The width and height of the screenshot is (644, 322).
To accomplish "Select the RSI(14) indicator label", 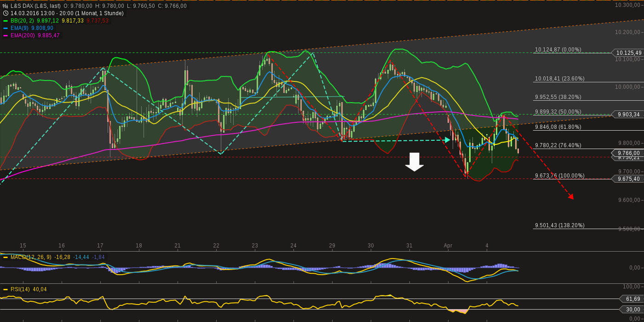I will (x=20, y=289).
